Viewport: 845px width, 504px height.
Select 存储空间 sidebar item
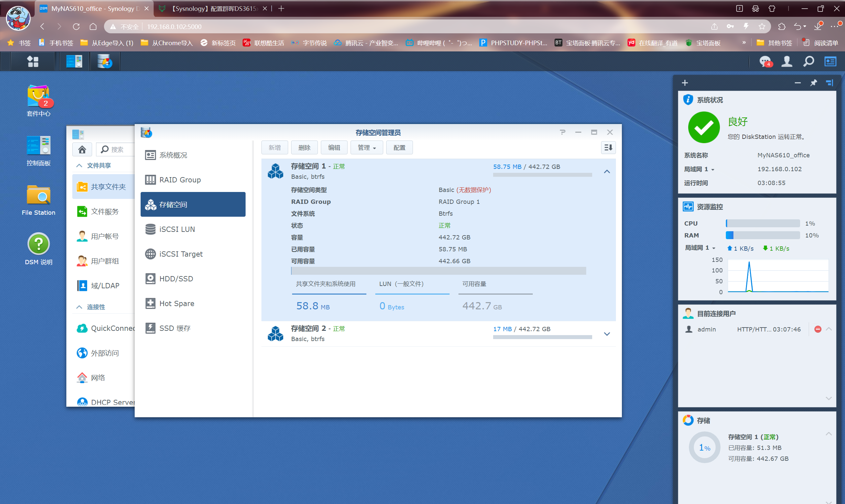193,205
